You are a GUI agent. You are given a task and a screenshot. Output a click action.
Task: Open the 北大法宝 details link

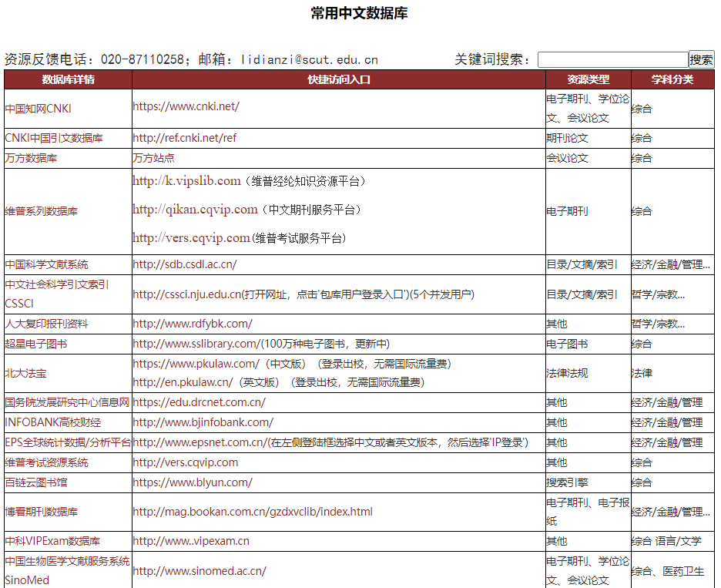point(25,374)
